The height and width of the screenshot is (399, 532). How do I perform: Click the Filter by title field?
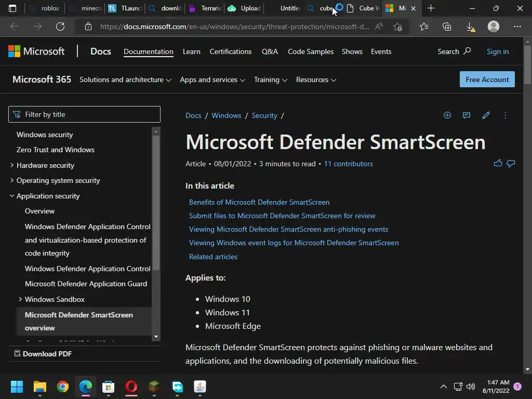pyautogui.click(x=84, y=114)
